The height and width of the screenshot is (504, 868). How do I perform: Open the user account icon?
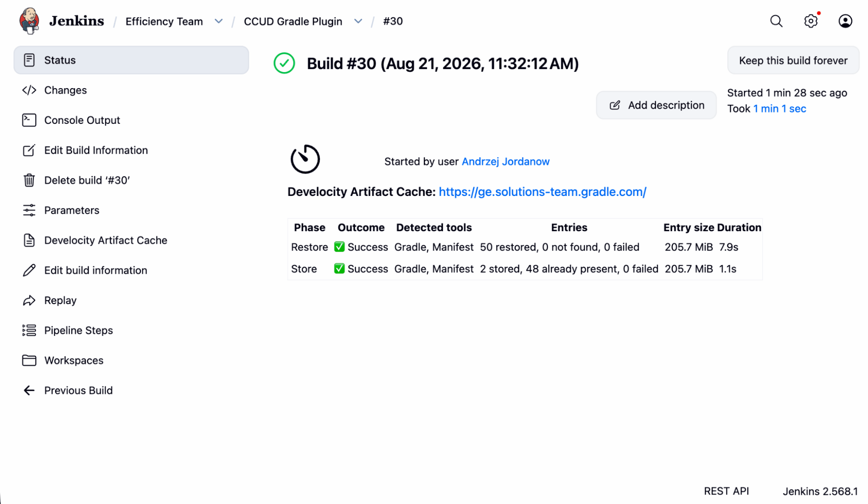pyautogui.click(x=845, y=21)
